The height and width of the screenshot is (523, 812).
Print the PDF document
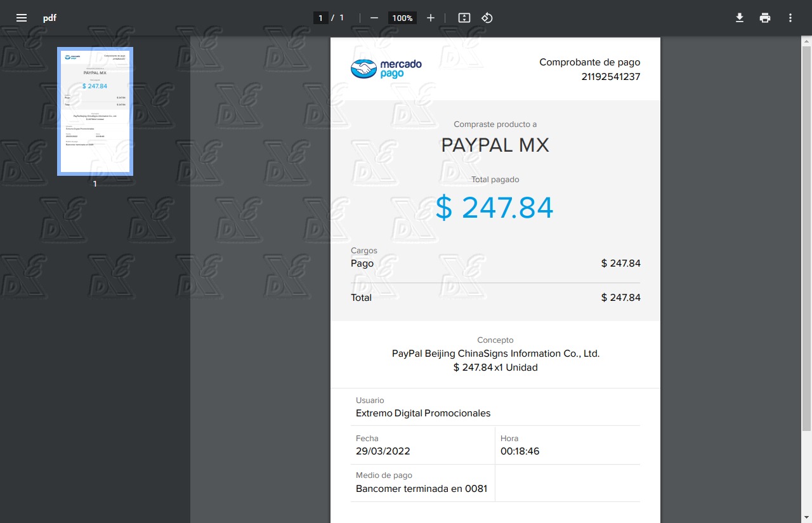(x=765, y=18)
